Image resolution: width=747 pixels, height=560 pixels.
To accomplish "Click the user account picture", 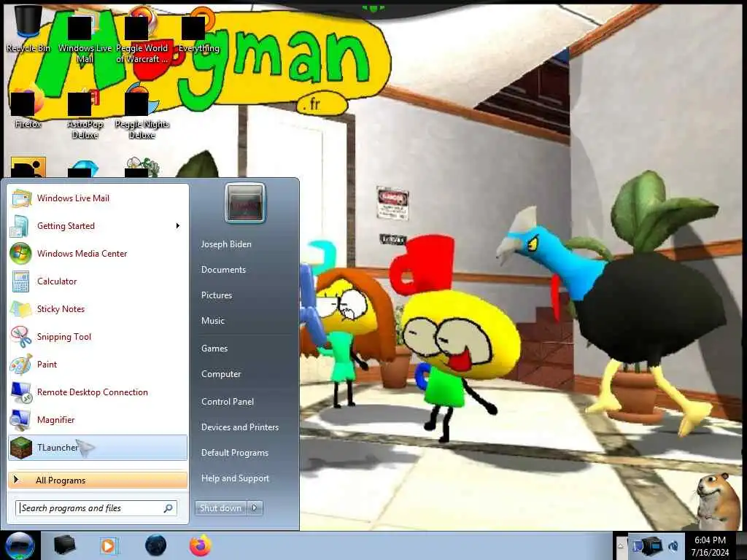I will point(245,203).
